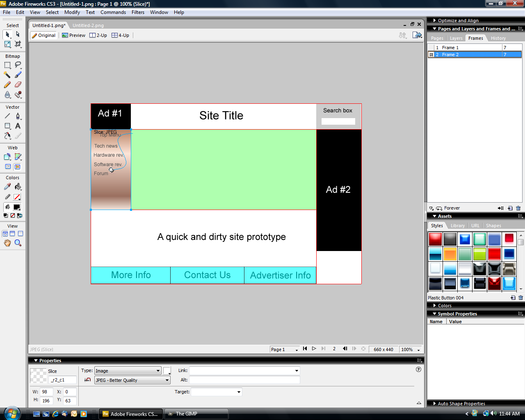This screenshot has height=420, width=525.
Task: Select the Crop tool
Action: tap(18, 44)
